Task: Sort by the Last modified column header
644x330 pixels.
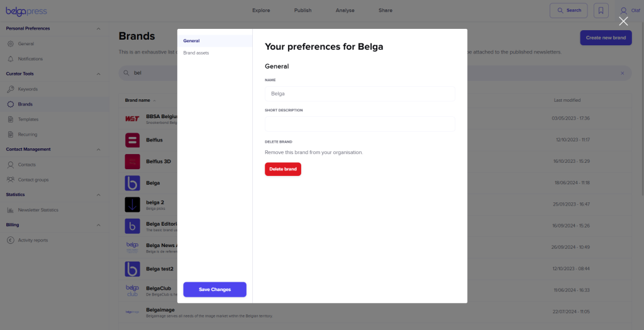Action: click(x=567, y=100)
